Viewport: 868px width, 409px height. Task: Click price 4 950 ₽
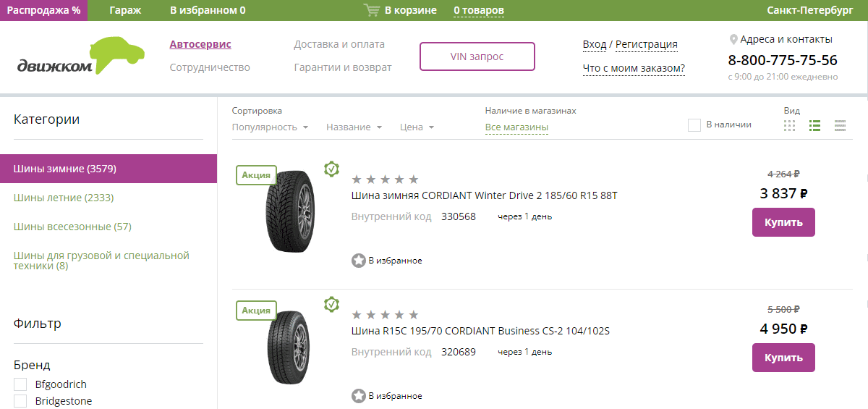783,329
